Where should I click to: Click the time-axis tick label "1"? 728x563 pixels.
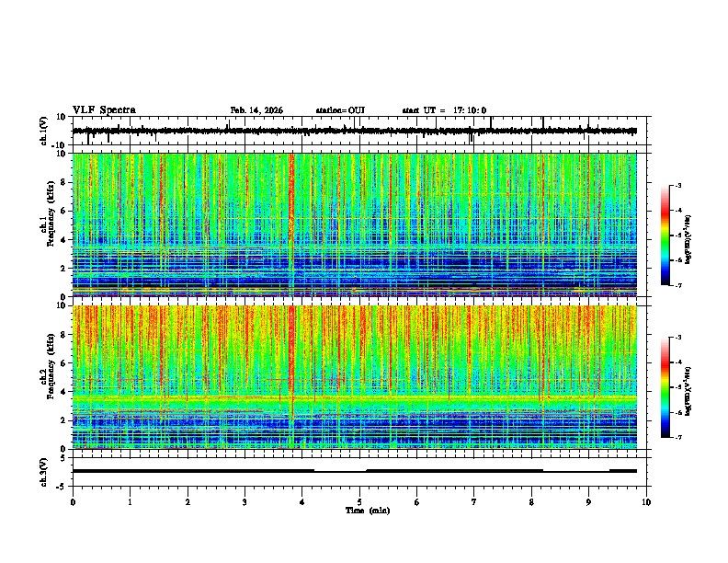(x=130, y=502)
